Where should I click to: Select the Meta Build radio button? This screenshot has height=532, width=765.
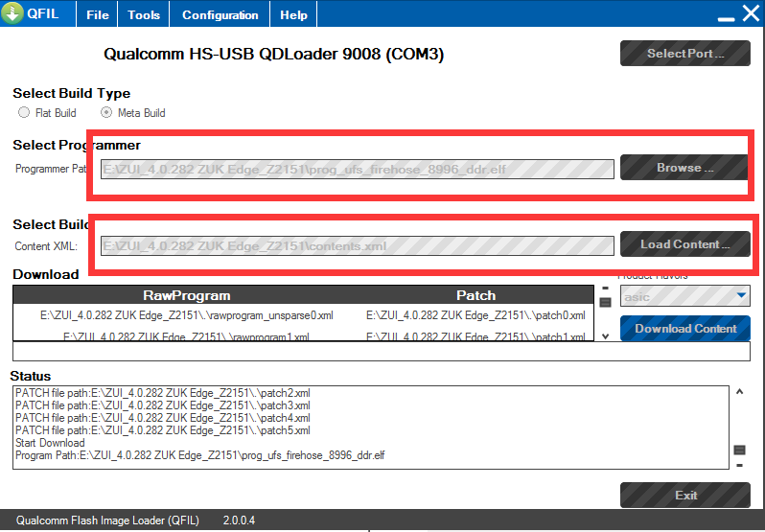click(x=105, y=113)
